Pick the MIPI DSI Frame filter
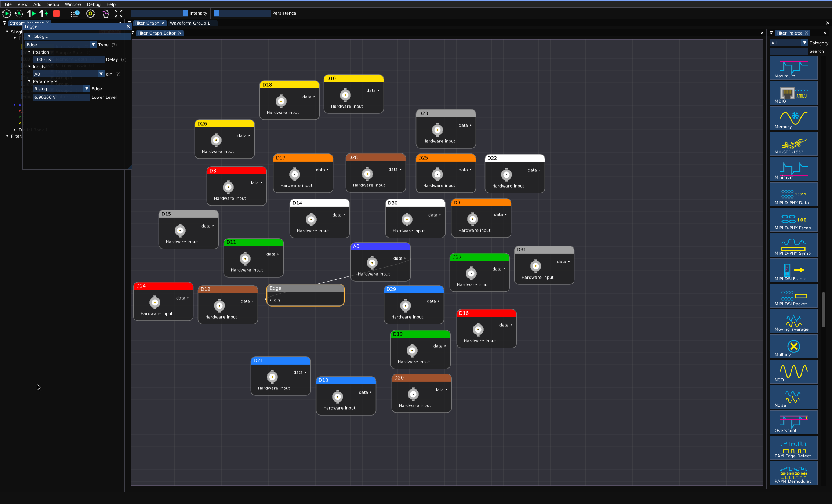The width and height of the screenshot is (832, 504). 793,271
